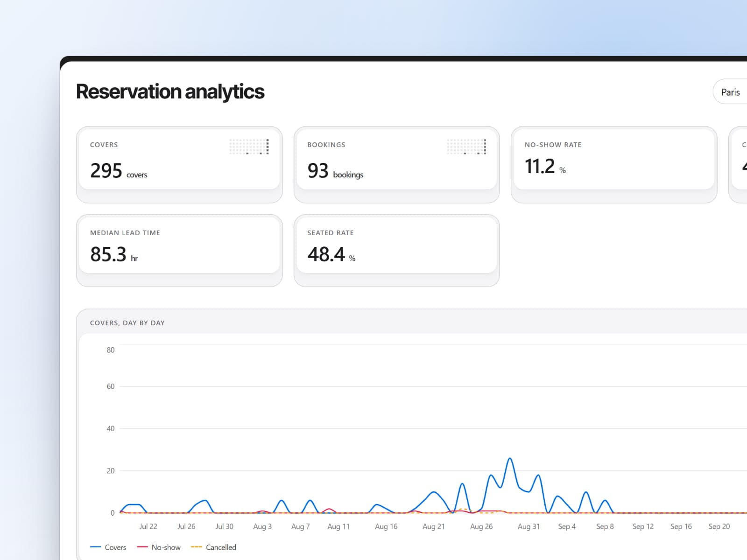Click the 40 y-axis label

pyautogui.click(x=111, y=428)
